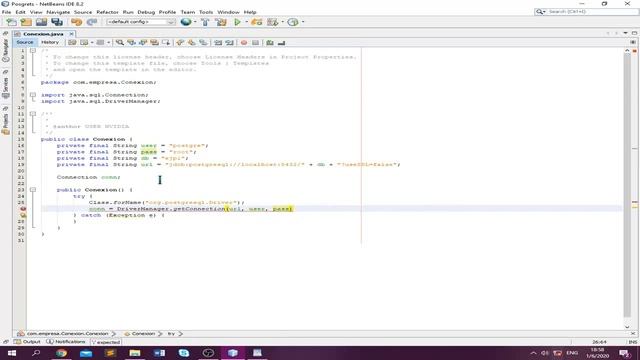Click the New Project toolbar icon
Image resolution: width=640 pixels, height=360 pixels.
coord(26,22)
